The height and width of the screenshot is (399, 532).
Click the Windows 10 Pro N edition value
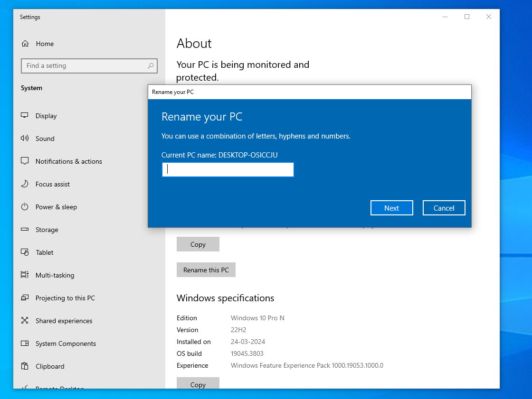(257, 318)
